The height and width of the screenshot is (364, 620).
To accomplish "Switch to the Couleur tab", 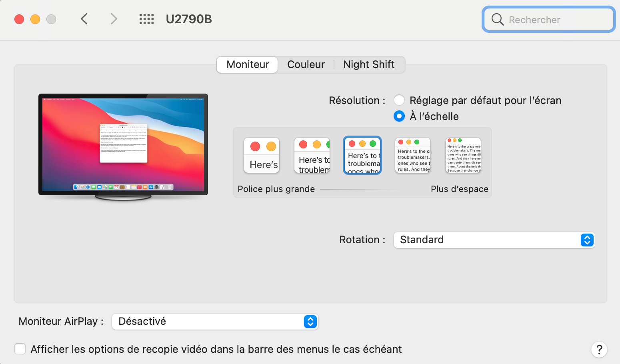I will [306, 64].
